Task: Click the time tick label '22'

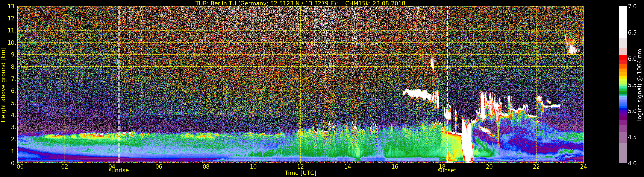Action: tap(536, 167)
